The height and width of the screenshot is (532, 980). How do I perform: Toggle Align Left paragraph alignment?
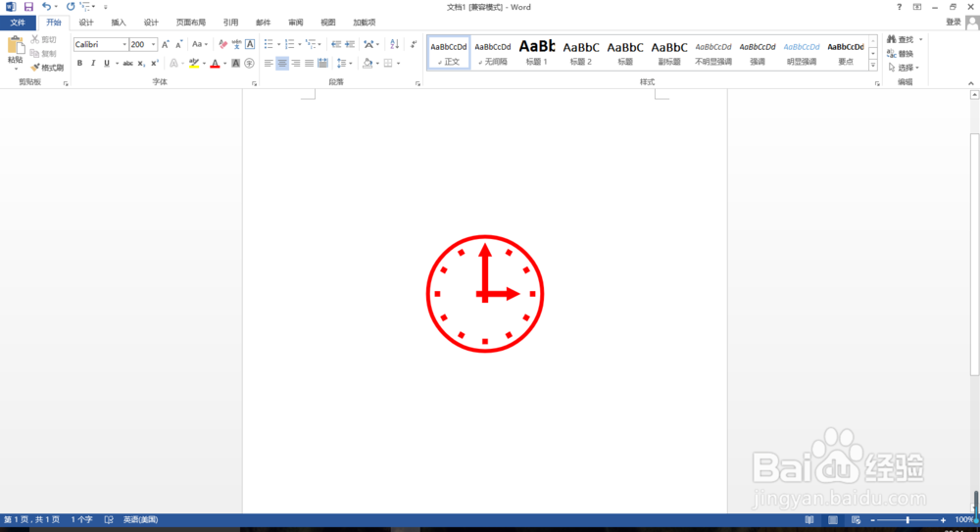click(x=269, y=63)
